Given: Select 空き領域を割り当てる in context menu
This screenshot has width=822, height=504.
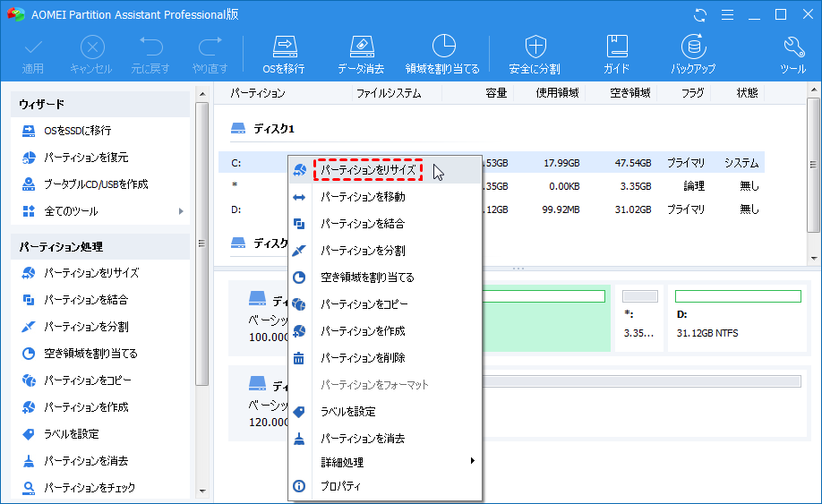Looking at the screenshot, I should (x=385, y=278).
